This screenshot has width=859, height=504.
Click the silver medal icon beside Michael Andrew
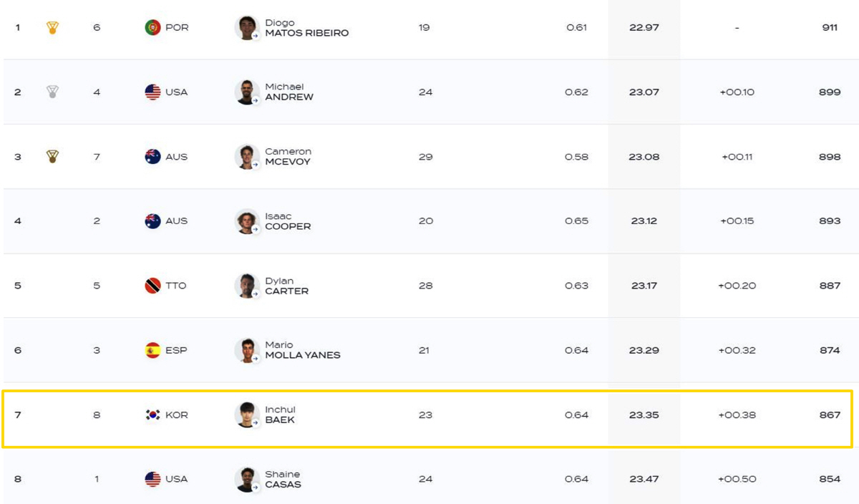[x=52, y=92]
